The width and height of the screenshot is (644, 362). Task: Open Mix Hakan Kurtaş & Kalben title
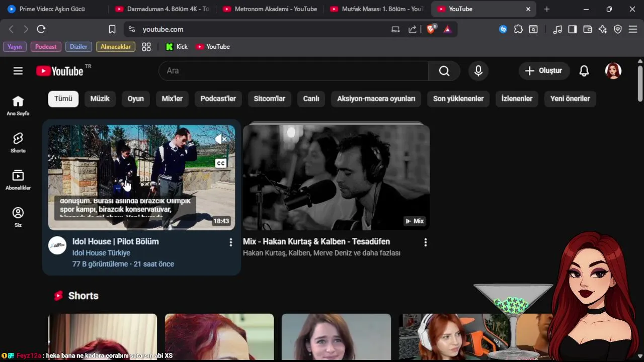pos(316,241)
